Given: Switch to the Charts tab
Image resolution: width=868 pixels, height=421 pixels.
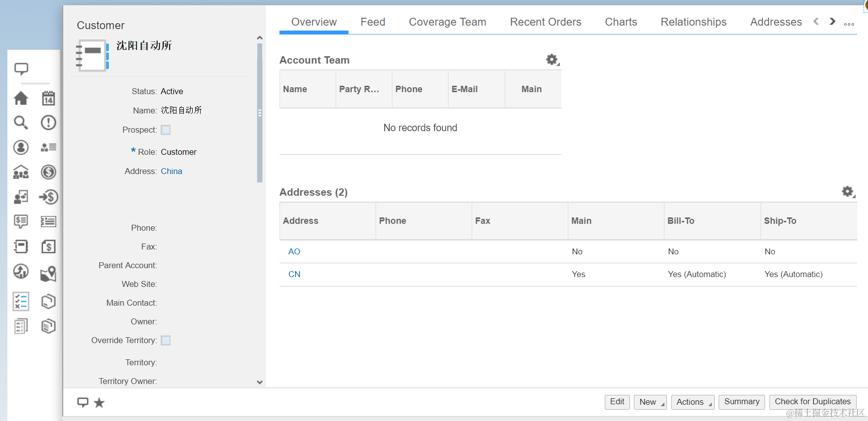Looking at the screenshot, I should [x=621, y=22].
